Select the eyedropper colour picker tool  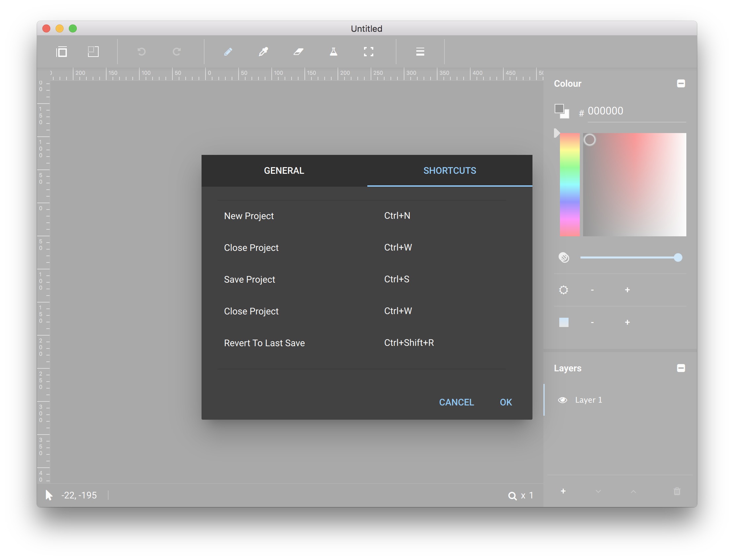[263, 52]
